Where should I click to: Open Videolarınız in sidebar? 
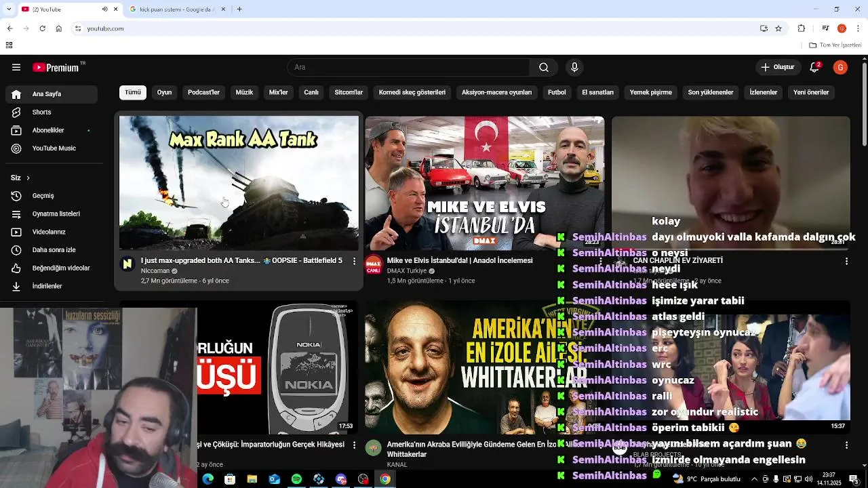(x=52, y=232)
